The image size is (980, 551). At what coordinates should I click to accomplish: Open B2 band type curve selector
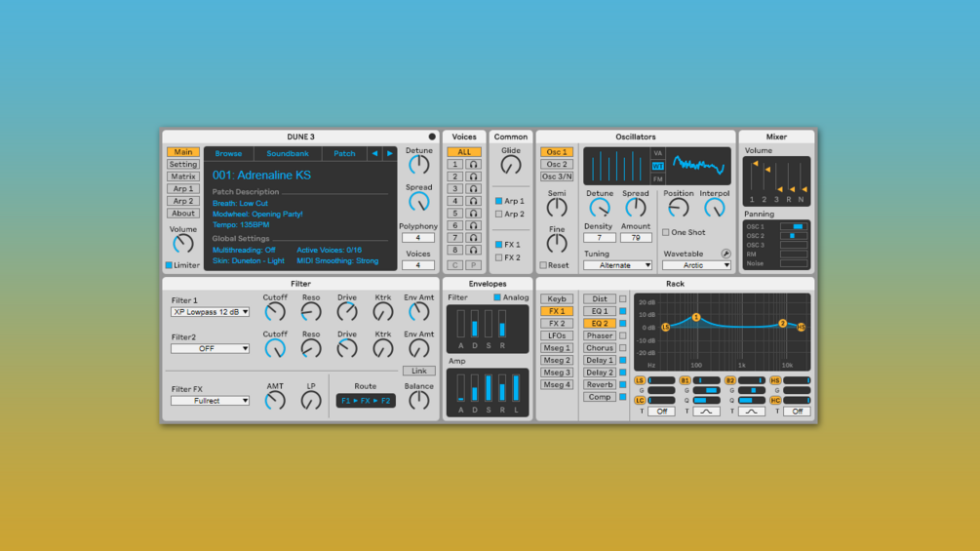coord(752,412)
